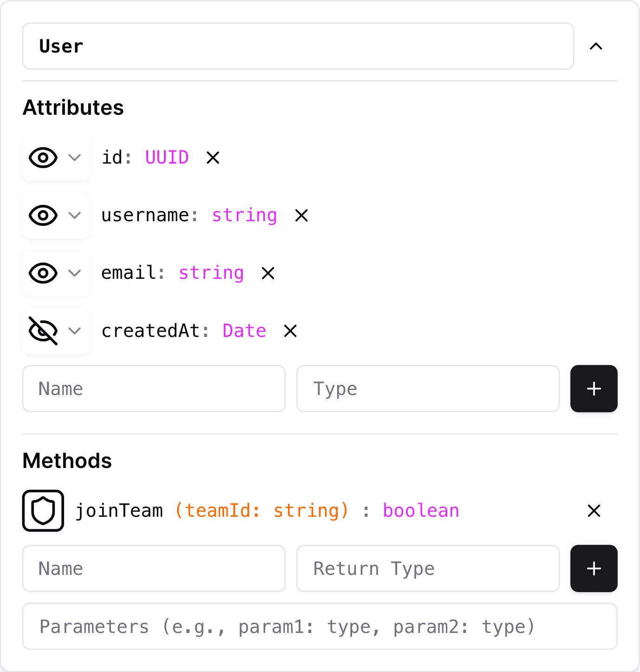Click the attribute Type input field
This screenshot has height=672, width=640.
tap(428, 389)
